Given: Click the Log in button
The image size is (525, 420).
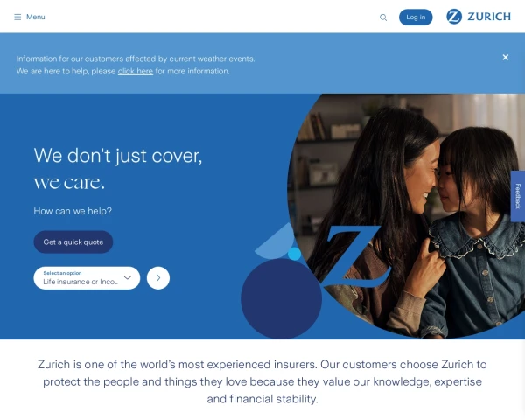Looking at the screenshot, I should [416, 17].
